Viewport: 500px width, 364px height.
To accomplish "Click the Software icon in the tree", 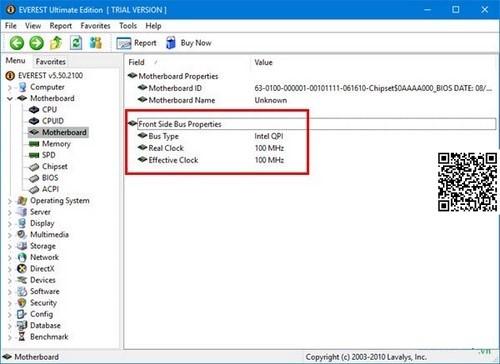I will 22,291.
